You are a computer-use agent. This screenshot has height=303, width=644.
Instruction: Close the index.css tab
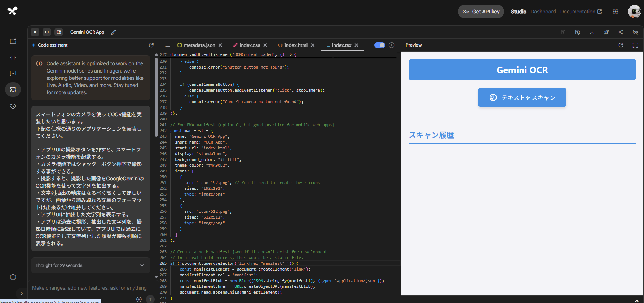265,45
